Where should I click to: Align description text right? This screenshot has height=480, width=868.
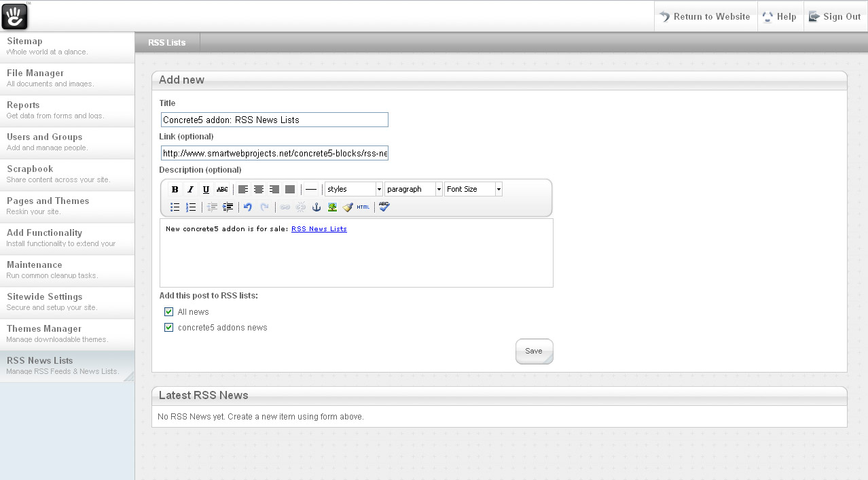point(274,190)
